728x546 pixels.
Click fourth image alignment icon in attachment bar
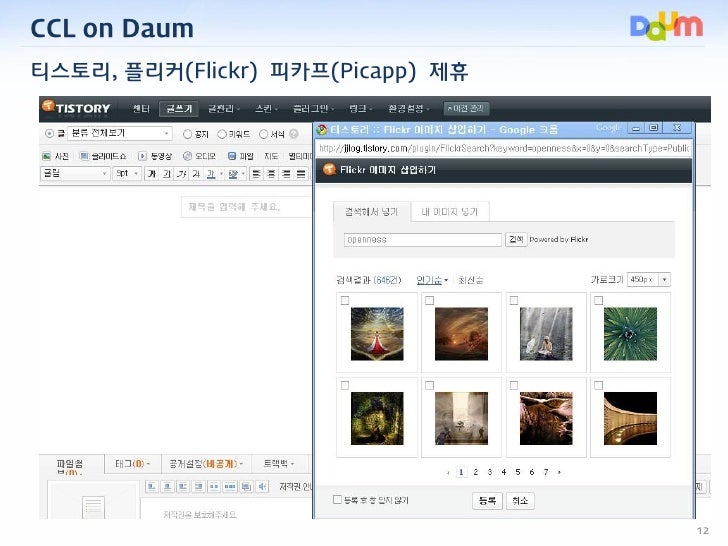[x=199, y=487]
